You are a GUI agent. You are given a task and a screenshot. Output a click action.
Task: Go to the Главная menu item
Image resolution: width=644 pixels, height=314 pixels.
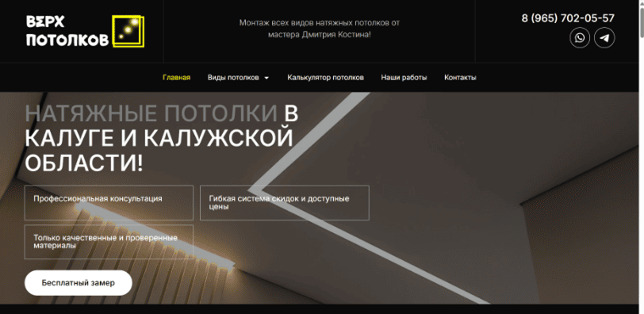(176, 78)
